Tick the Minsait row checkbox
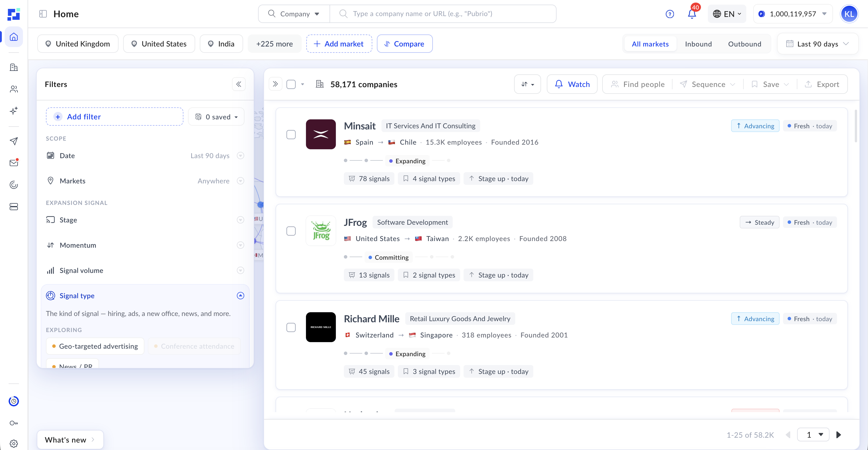Screen dimensions: 868x450 291,134
